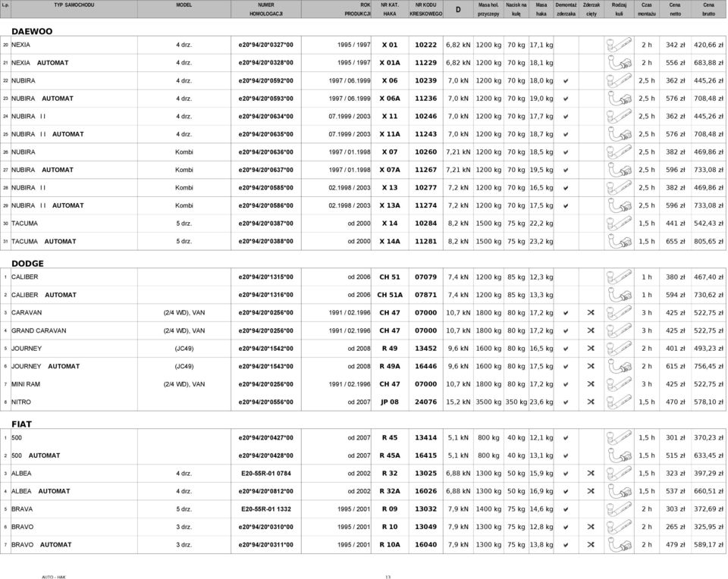Select the NR KAT. HAKA column header

coord(390,9)
